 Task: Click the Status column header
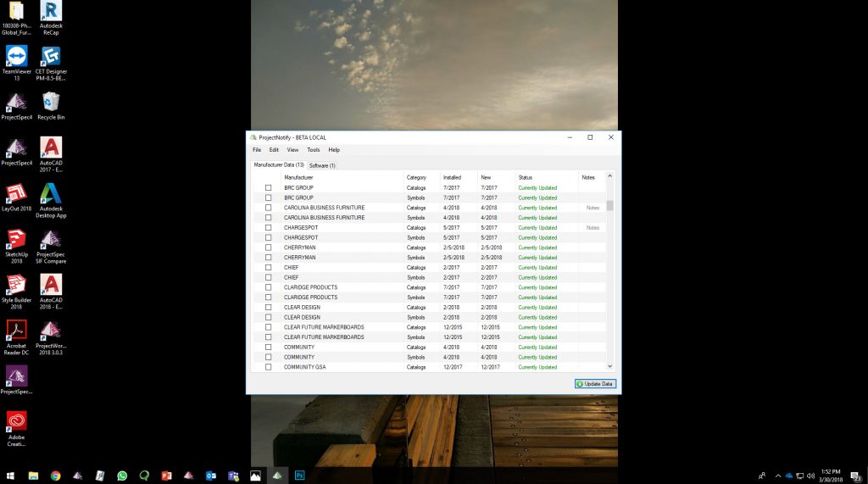(526, 177)
